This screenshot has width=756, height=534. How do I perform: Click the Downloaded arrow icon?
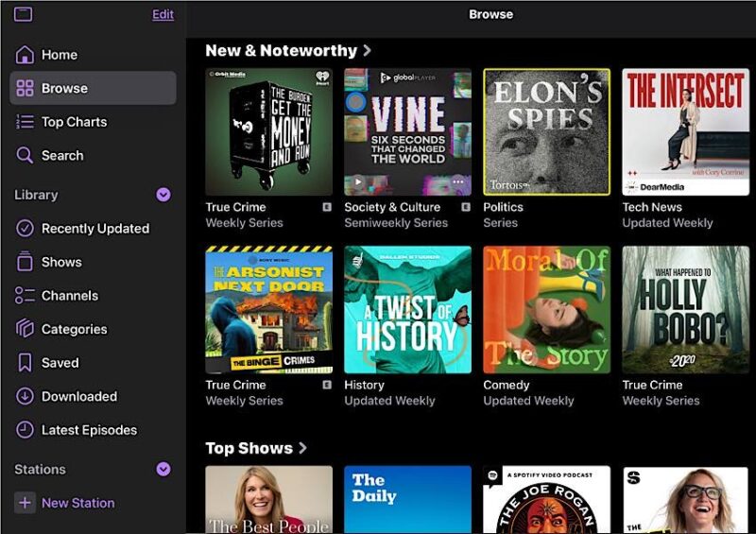pyautogui.click(x=25, y=396)
